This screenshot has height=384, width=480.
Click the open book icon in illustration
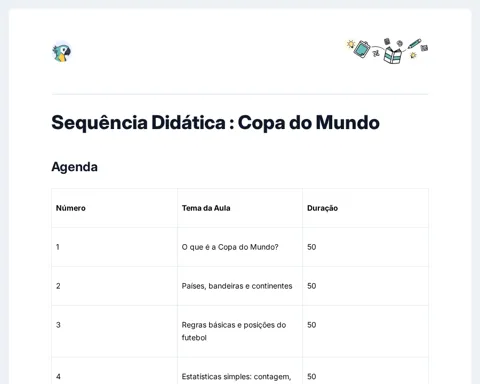pyautogui.click(x=392, y=55)
